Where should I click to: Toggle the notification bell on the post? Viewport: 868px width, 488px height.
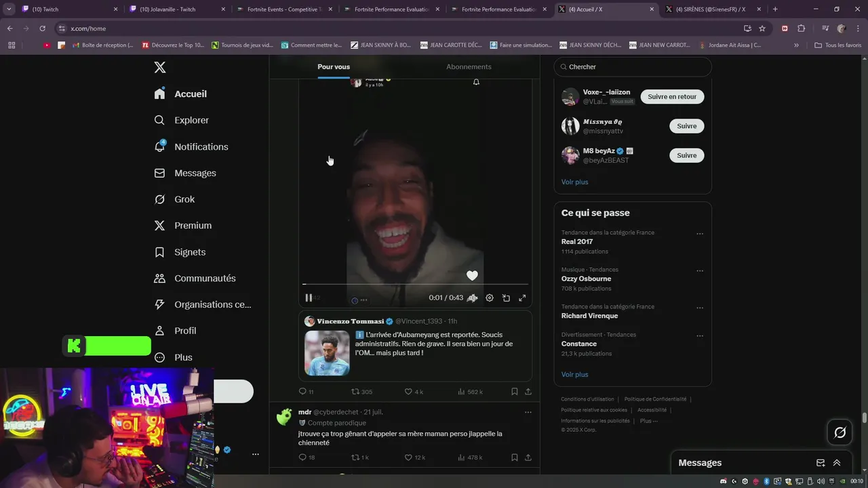[476, 82]
